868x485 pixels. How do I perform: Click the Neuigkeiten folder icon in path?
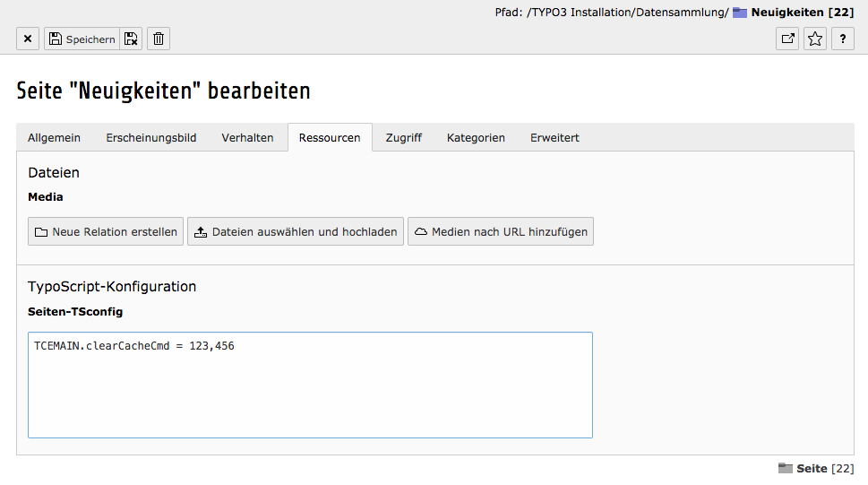tap(740, 13)
